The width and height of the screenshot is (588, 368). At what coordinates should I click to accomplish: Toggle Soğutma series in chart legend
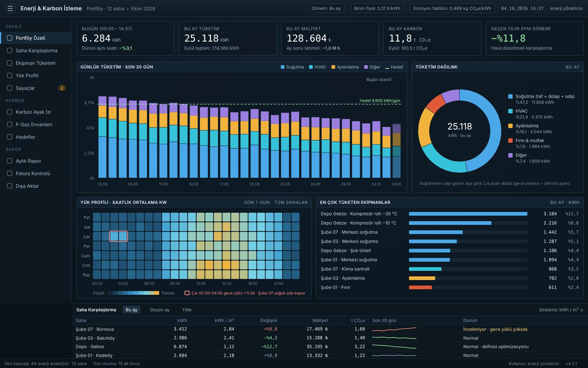[292, 67]
